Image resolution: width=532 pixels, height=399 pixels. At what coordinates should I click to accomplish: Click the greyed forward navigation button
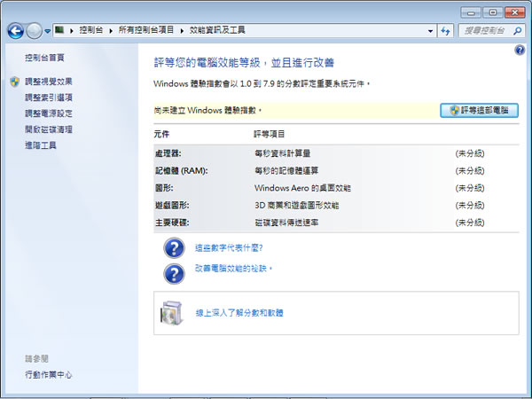click(34, 31)
